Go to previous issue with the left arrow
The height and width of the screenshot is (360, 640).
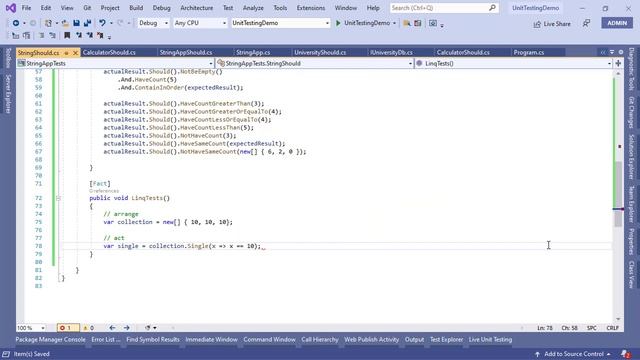point(112,328)
